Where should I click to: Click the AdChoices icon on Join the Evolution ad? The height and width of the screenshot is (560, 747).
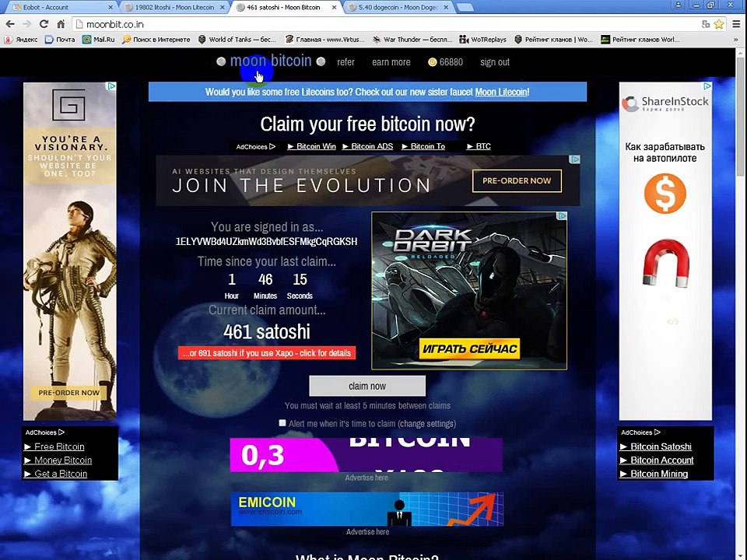[575, 159]
